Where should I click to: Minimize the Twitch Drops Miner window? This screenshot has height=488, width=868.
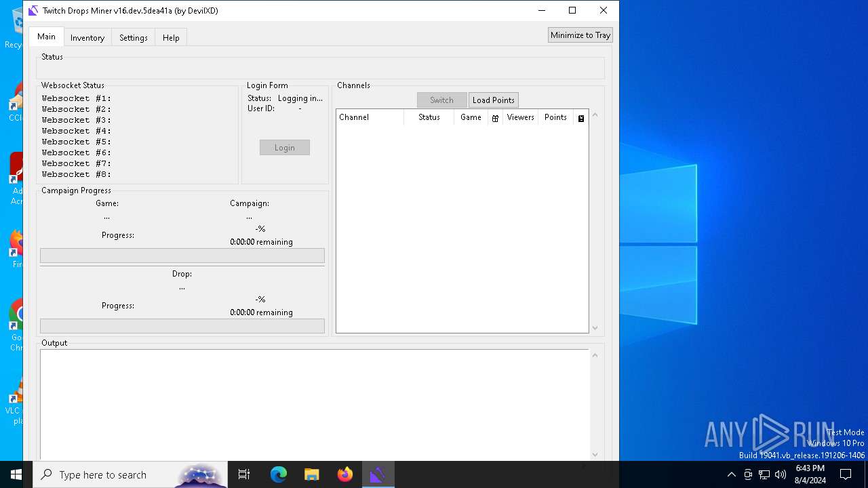click(x=542, y=10)
